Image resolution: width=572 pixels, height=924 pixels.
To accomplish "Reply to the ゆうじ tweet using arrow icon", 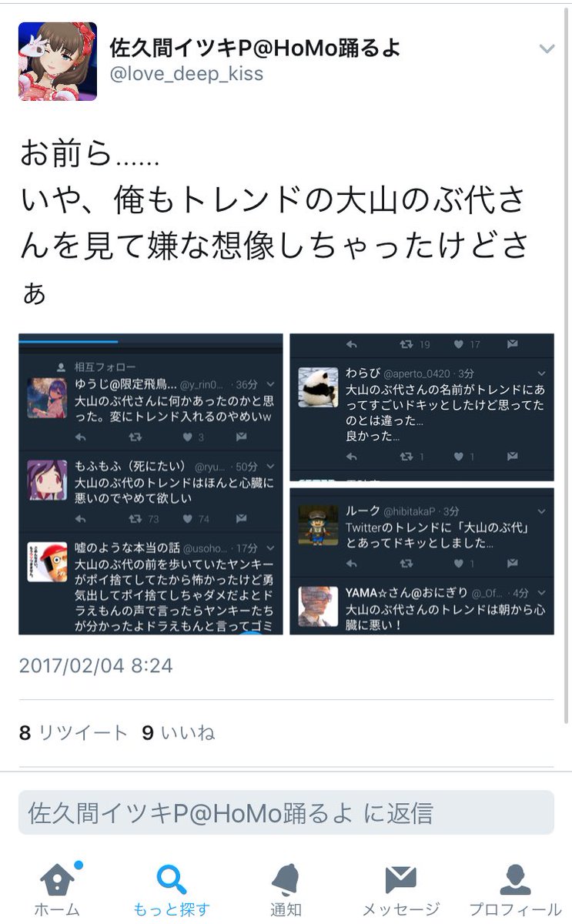I will (x=82, y=437).
